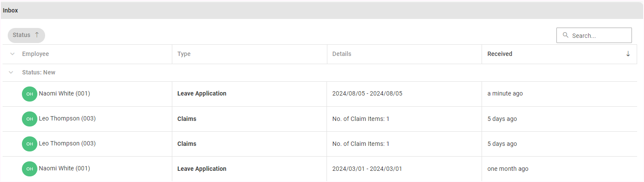Click the magnifier icon in the search box
644x182 pixels.
click(x=565, y=35)
